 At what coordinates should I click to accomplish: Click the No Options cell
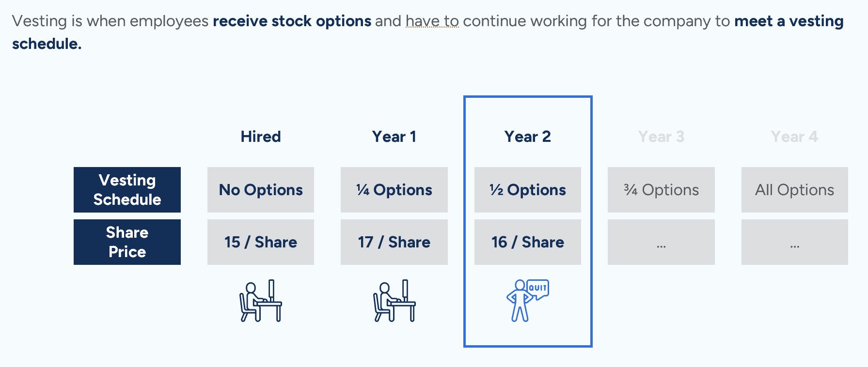point(261,190)
